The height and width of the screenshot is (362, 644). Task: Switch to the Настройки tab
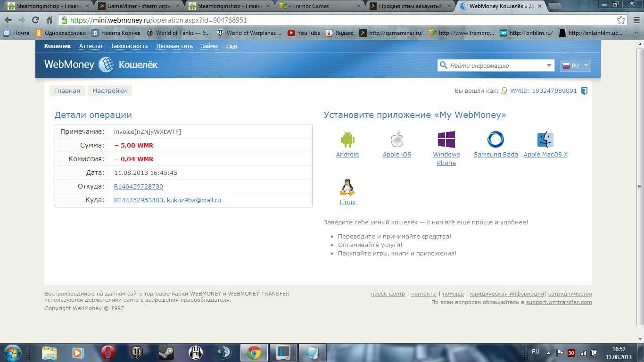pyautogui.click(x=110, y=91)
